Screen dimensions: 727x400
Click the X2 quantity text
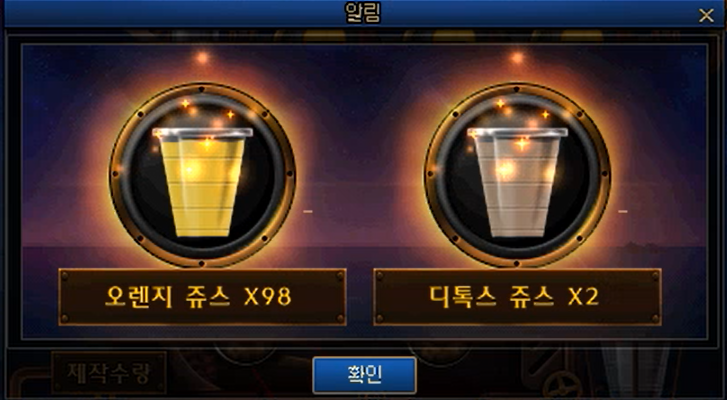tap(583, 297)
